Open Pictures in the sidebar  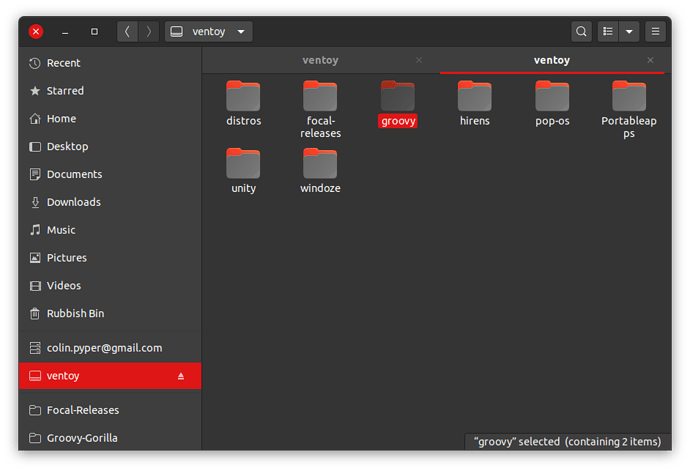coord(110,258)
